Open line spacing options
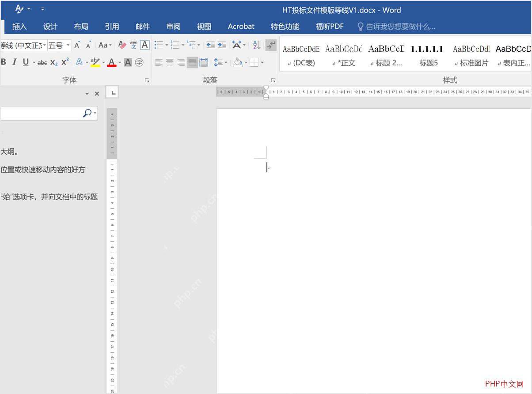The height and width of the screenshot is (394, 532). tap(218, 62)
